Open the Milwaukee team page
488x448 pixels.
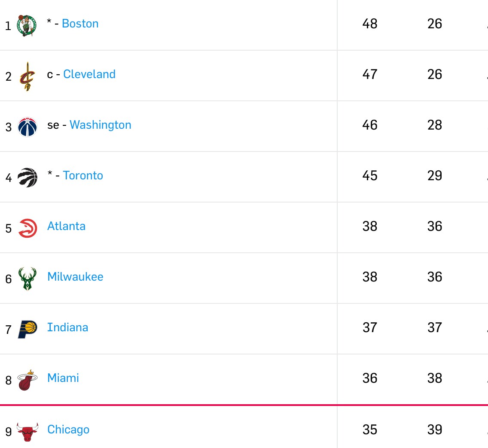tap(75, 277)
